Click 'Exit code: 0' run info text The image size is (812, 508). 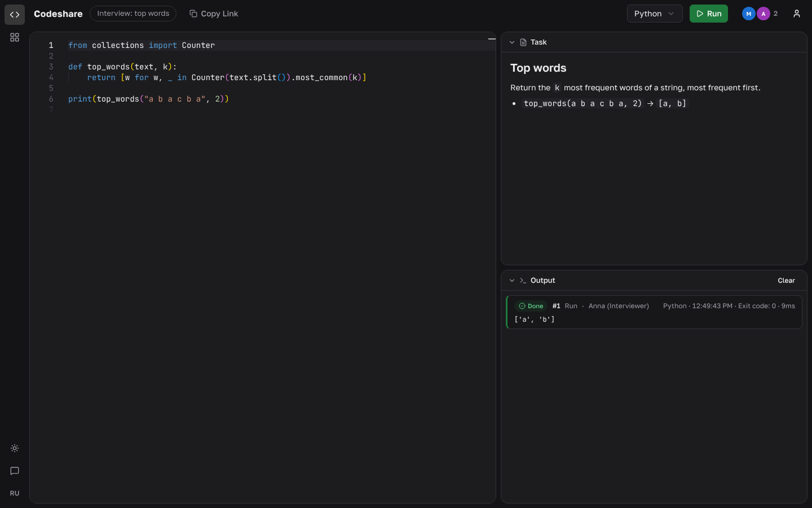[757, 306]
